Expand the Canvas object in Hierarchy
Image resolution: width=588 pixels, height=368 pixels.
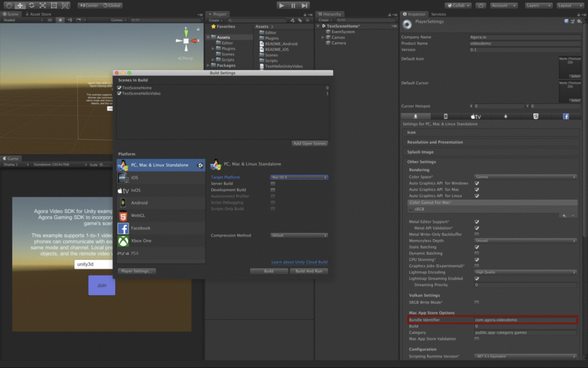[x=323, y=37]
